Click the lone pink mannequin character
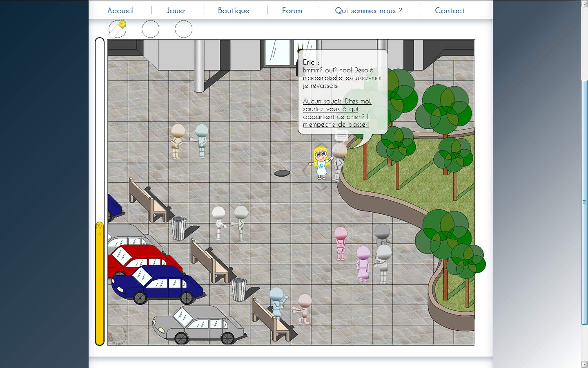Image resolution: width=588 pixels, height=368 pixels. pyautogui.click(x=340, y=244)
